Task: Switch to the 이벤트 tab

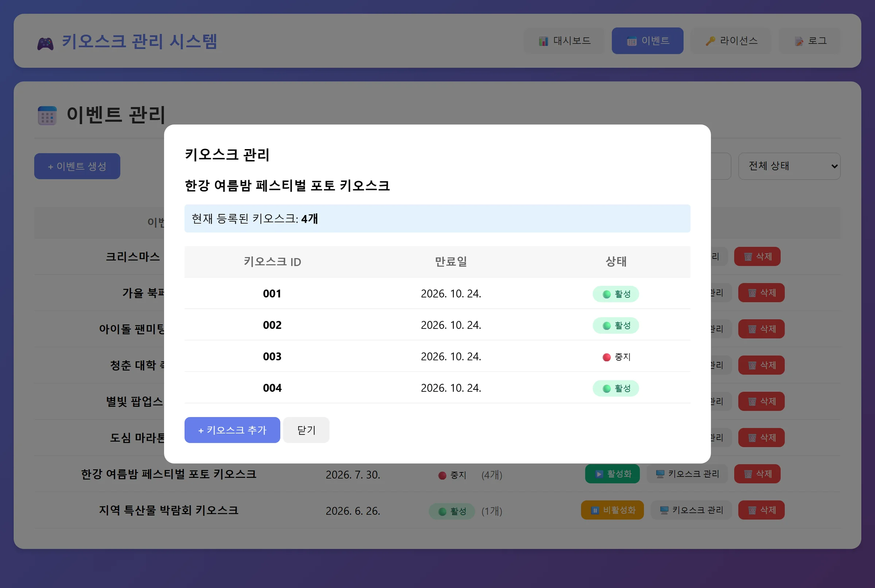Action: point(647,40)
